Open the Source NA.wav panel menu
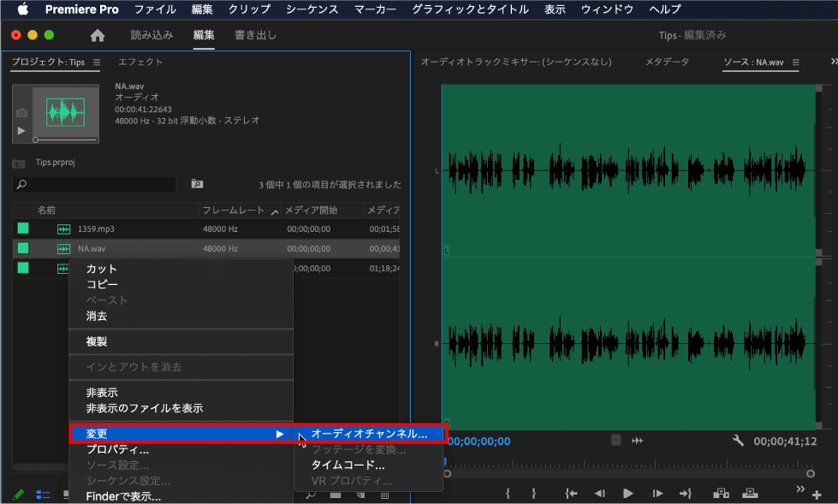838x504 pixels. pos(796,62)
